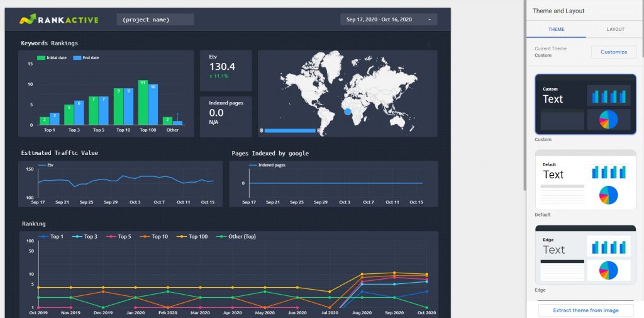Click the Top 5 ranking legend item

[119, 237]
